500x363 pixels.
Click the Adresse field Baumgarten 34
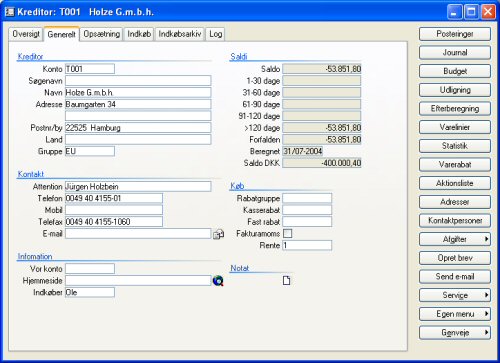pos(138,104)
